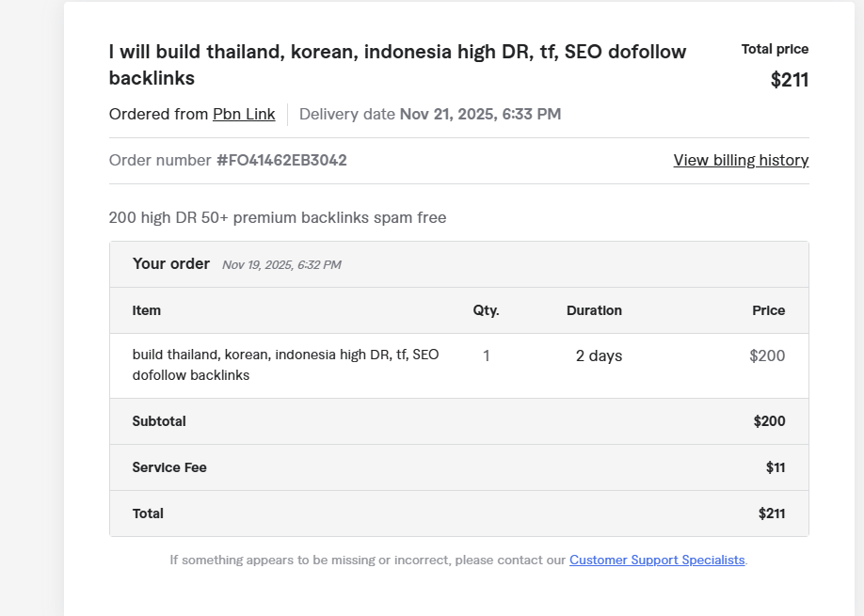Click the Qty. column header
The width and height of the screenshot is (864, 616).
pyautogui.click(x=486, y=310)
